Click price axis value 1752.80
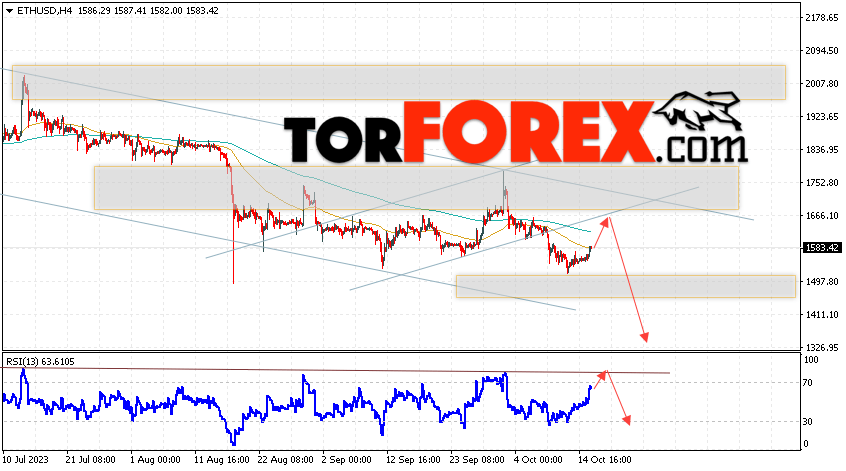The height and width of the screenshot is (471, 846). pyautogui.click(x=822, y=182)
